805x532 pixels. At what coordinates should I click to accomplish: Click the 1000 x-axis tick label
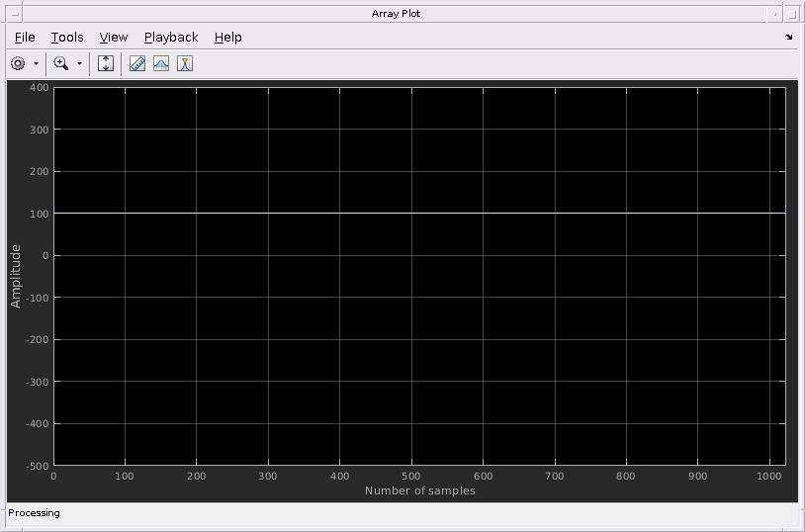[769, 477]
